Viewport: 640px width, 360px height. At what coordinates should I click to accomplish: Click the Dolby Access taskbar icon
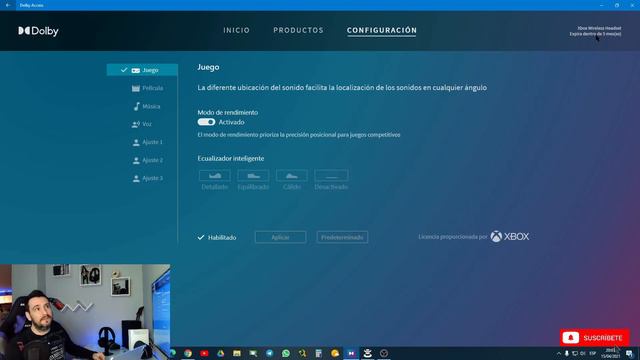351,353
